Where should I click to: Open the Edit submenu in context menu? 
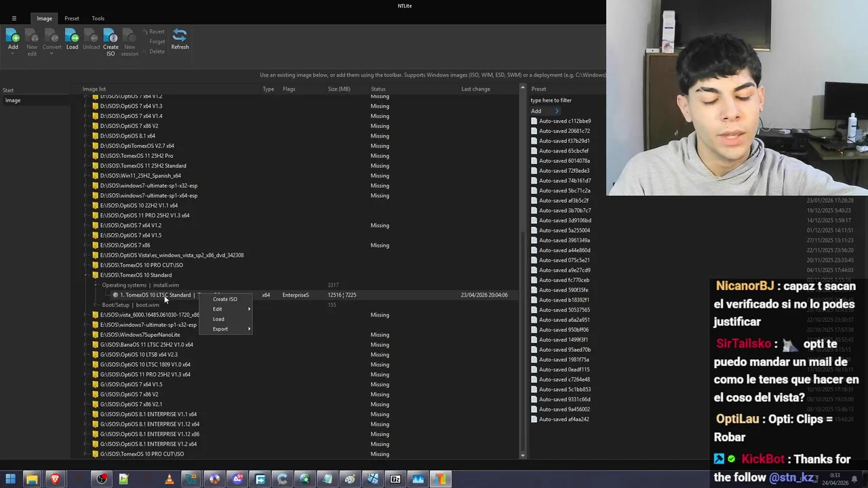click(225, 309)
